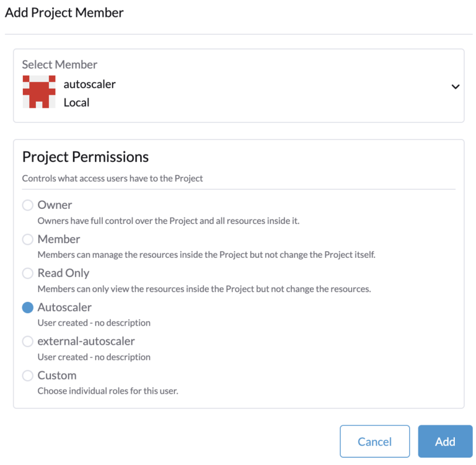The width and height of the screenshot is (476, 465).
Task: Select the Custom permission radio button
Action: (28, 376)
